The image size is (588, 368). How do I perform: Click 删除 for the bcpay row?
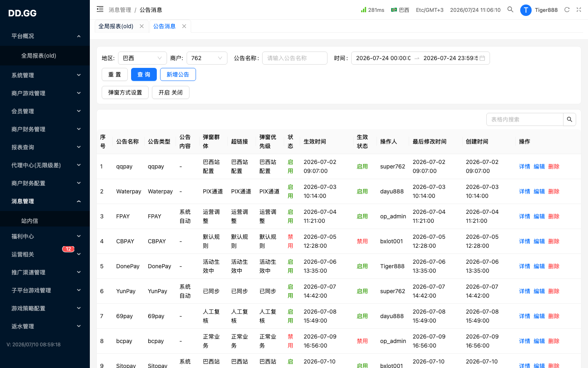pyautogui.click(x=554, y=341)
